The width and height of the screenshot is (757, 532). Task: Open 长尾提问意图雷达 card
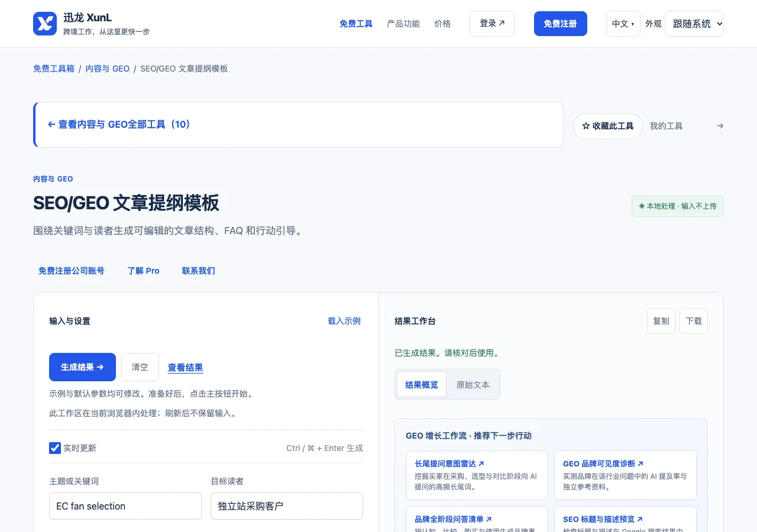(x=477, y=475)
